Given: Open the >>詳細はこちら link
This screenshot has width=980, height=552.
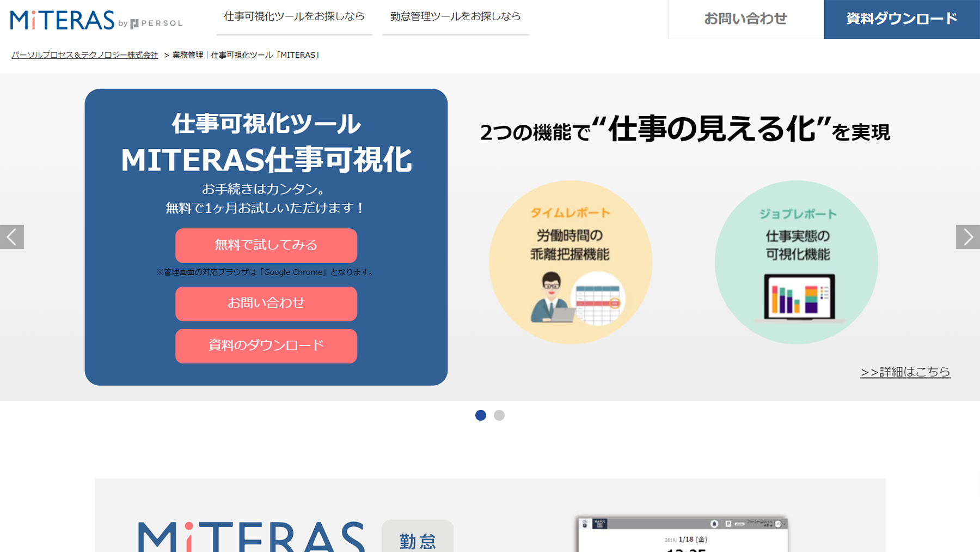Looking at the screenshot, I should 905,372.
